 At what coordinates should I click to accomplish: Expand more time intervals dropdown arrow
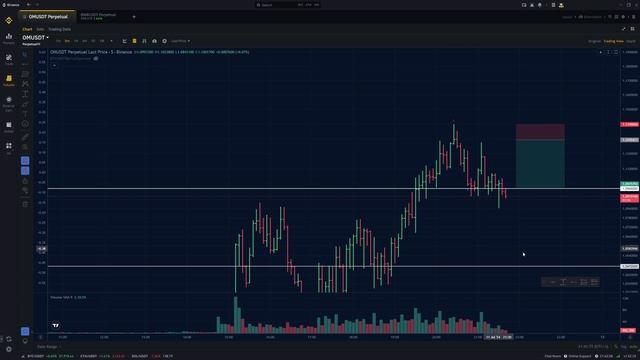(111, 41)
